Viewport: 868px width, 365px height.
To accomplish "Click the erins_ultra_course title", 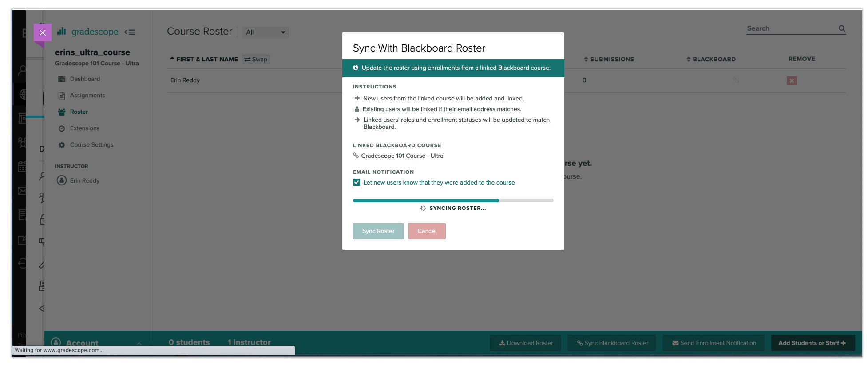I will point(92,52).
